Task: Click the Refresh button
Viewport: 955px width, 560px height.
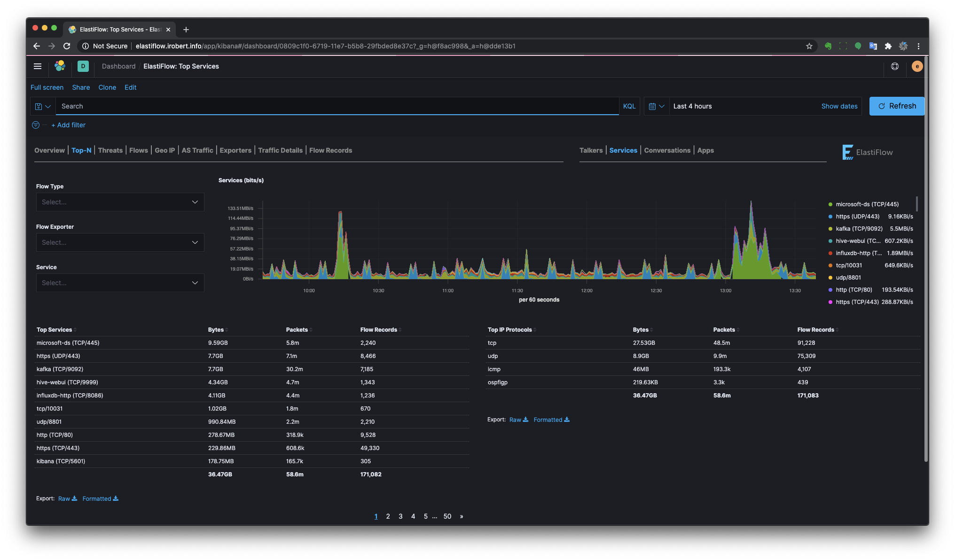Action: (897, 106)
